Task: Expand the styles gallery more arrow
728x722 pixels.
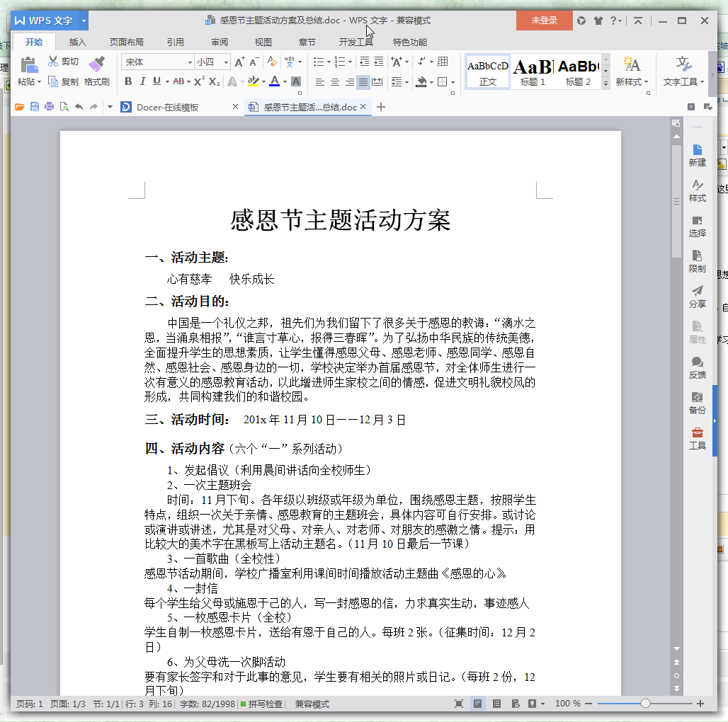Action: [605, 84]
